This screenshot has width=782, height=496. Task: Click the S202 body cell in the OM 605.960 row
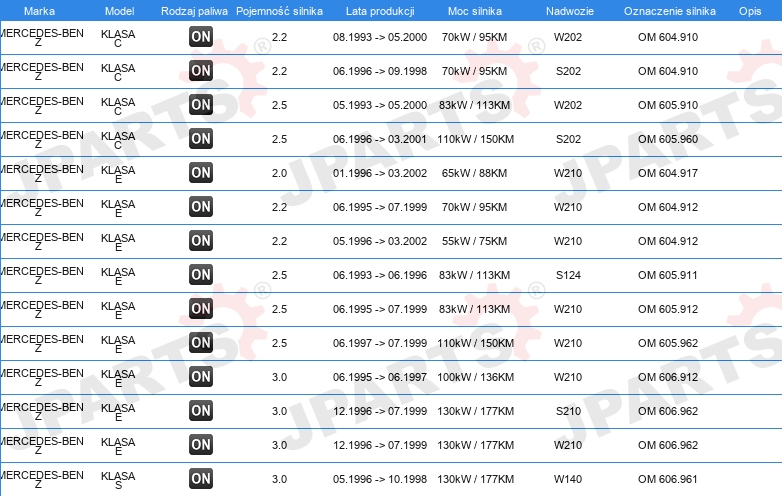pyautogui.click(x=568, y=139)
